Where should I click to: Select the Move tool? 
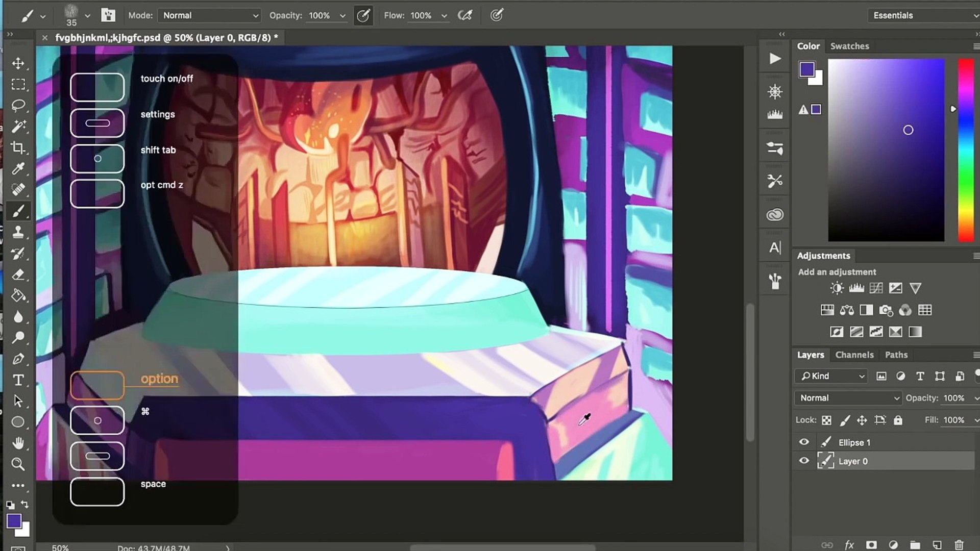(x=18, y=63)
